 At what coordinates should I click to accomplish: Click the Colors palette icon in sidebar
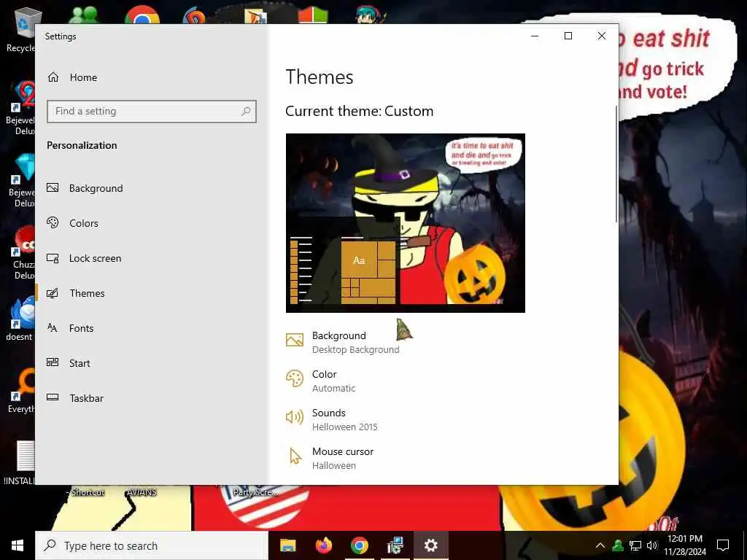[x=53, y=222]
